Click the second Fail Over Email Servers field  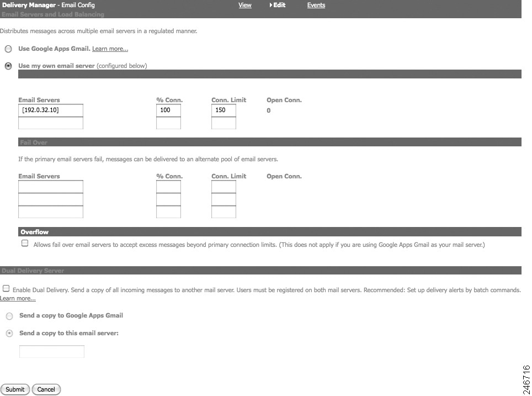point(51,199)
